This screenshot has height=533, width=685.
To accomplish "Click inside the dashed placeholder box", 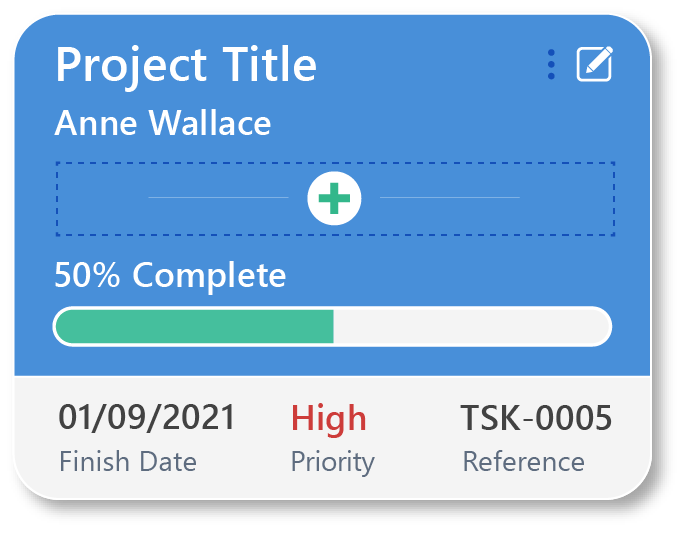I will 336,199.
